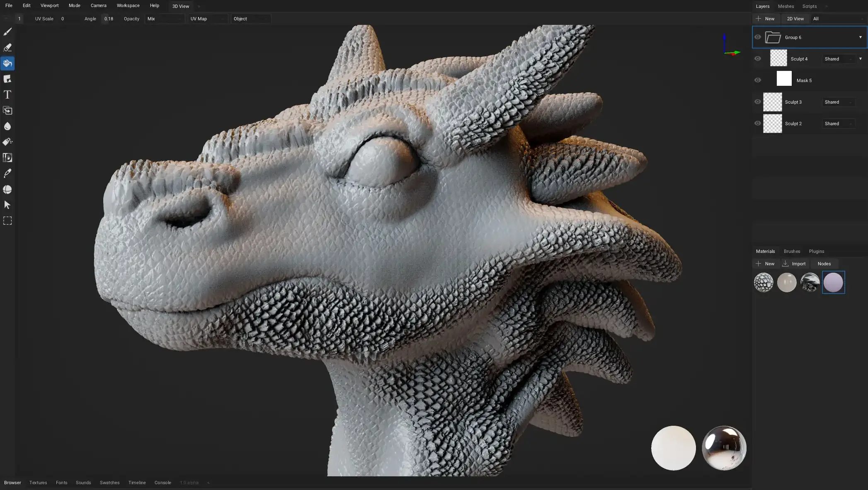Select the Fill bucket tool
This screenshot has height=490, width=868.
tap(7, 63)
